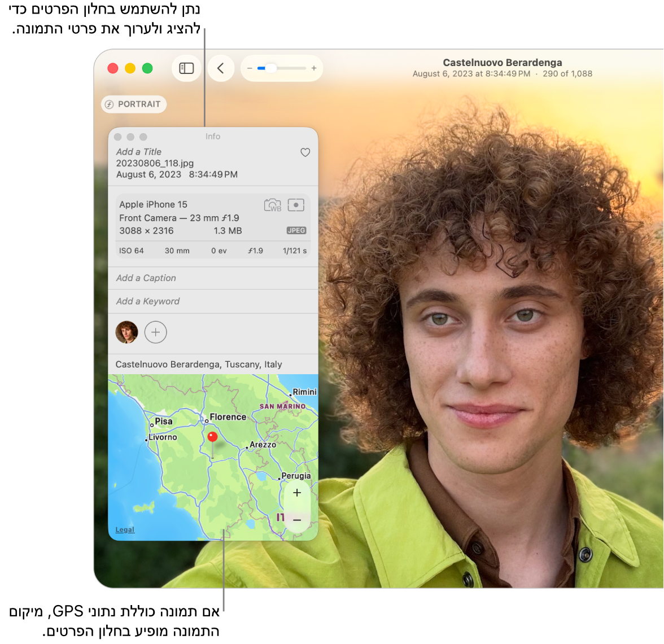
Task: Toggle the sidebar view button
Action: 186,68
